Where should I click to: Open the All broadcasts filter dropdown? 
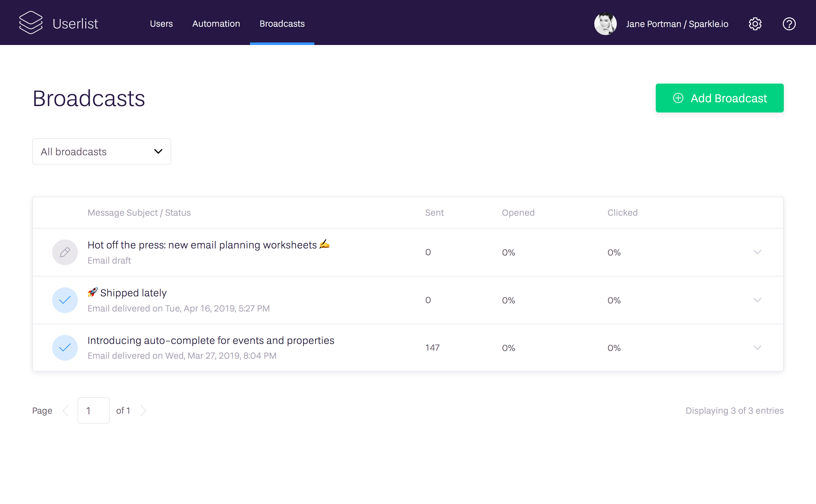[x=101, y=152]
